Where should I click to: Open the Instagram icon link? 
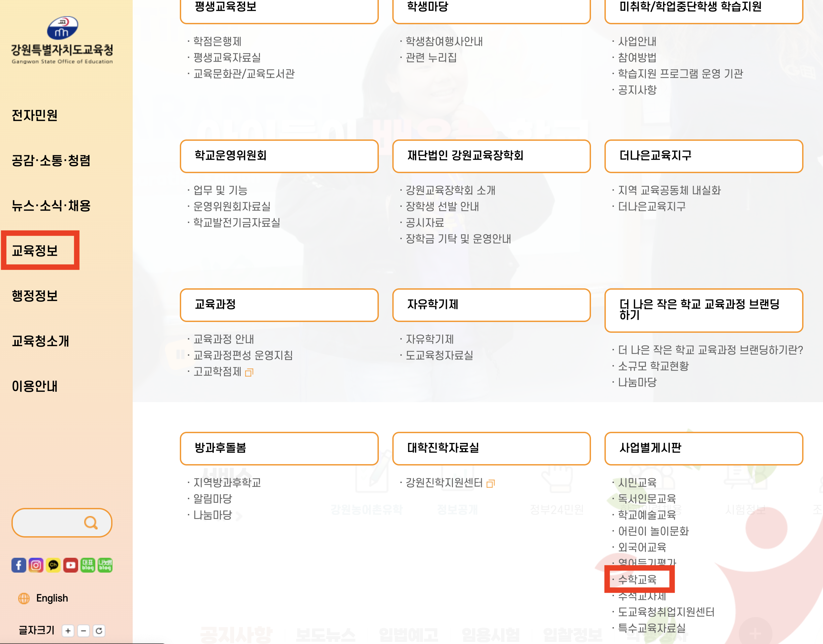tap(36, 565)
